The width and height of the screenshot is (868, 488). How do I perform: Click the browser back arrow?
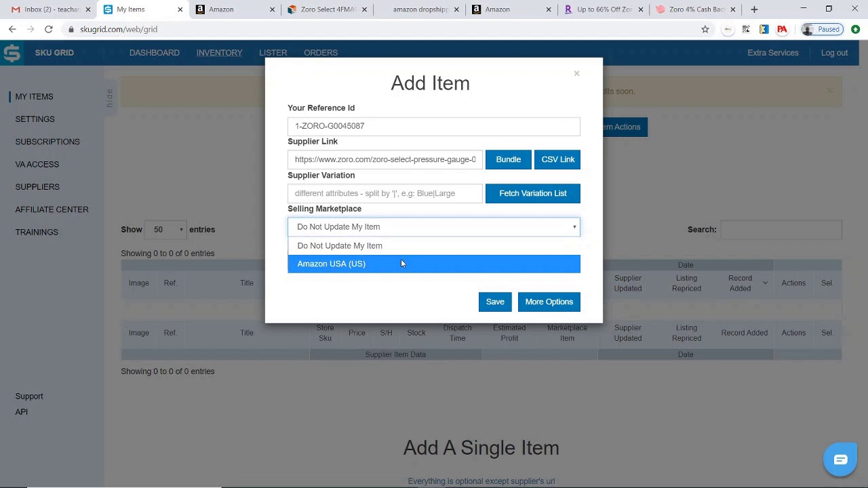12,29
